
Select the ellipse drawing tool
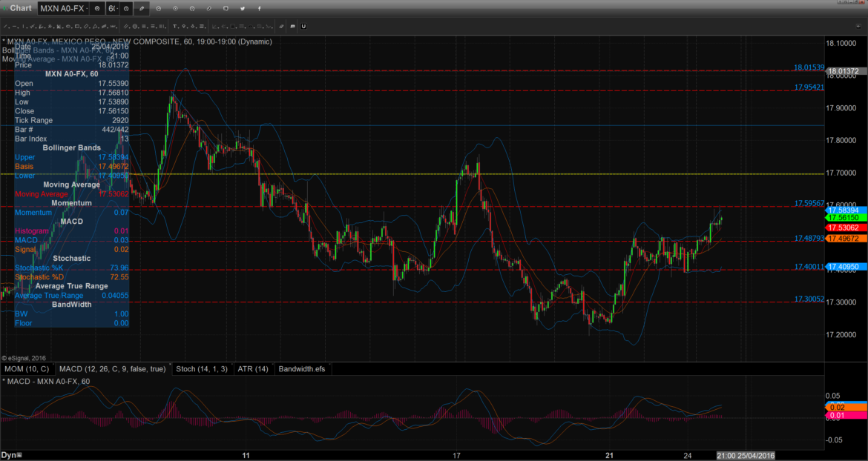(68, 26)
